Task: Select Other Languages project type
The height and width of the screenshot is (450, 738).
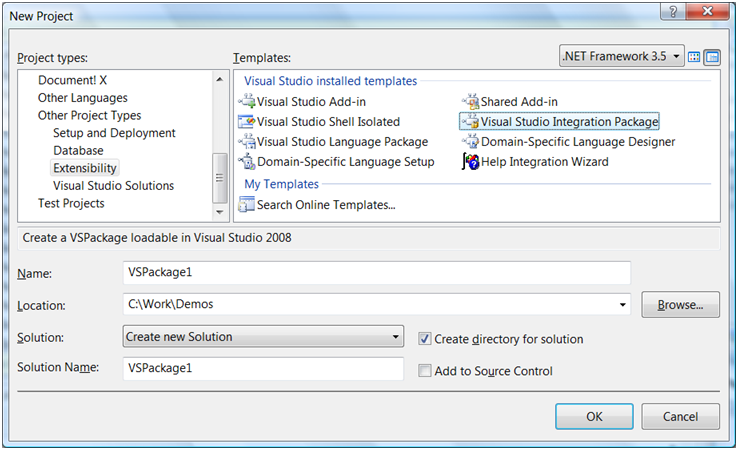Action: coord(83,98)
